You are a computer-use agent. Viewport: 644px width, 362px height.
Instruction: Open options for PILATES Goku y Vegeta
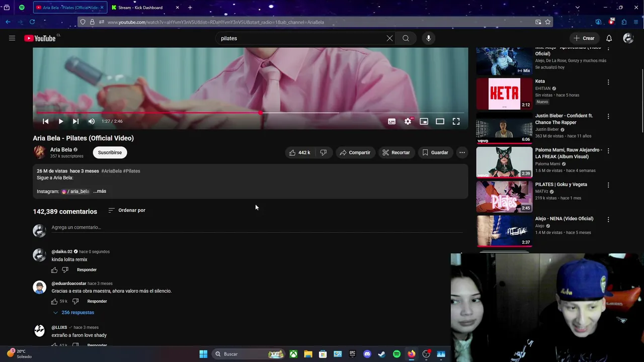tap(608, 185)
